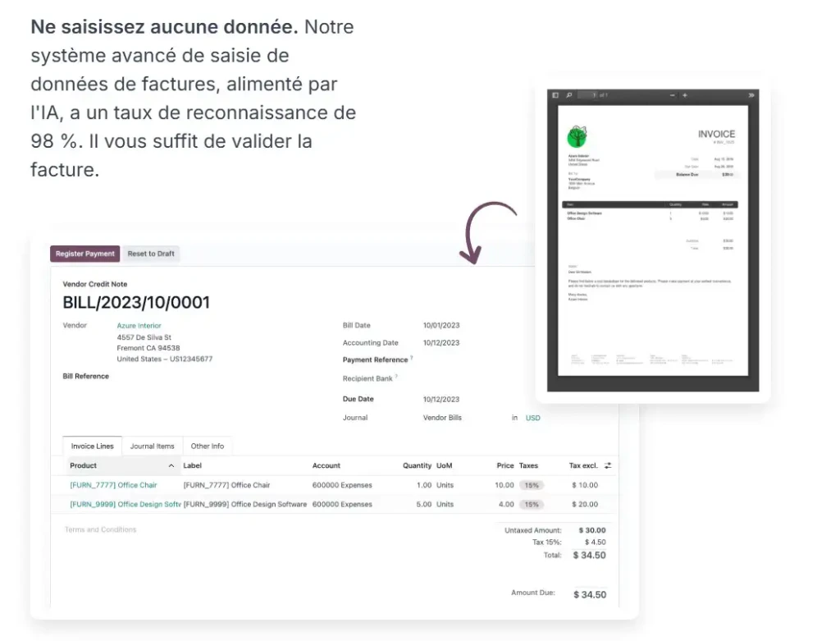Switch to the Journal Items tab
The height and width of the screenshot is (641, 840).
152,446
